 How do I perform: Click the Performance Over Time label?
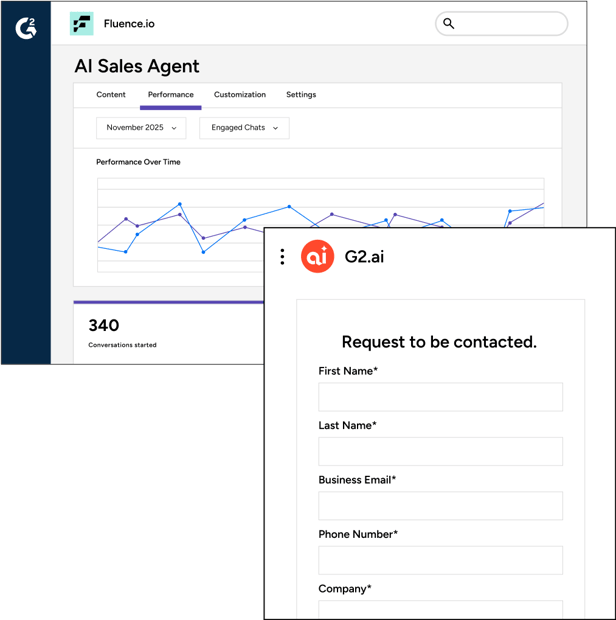pyautogui.click(x=138, y=162)
